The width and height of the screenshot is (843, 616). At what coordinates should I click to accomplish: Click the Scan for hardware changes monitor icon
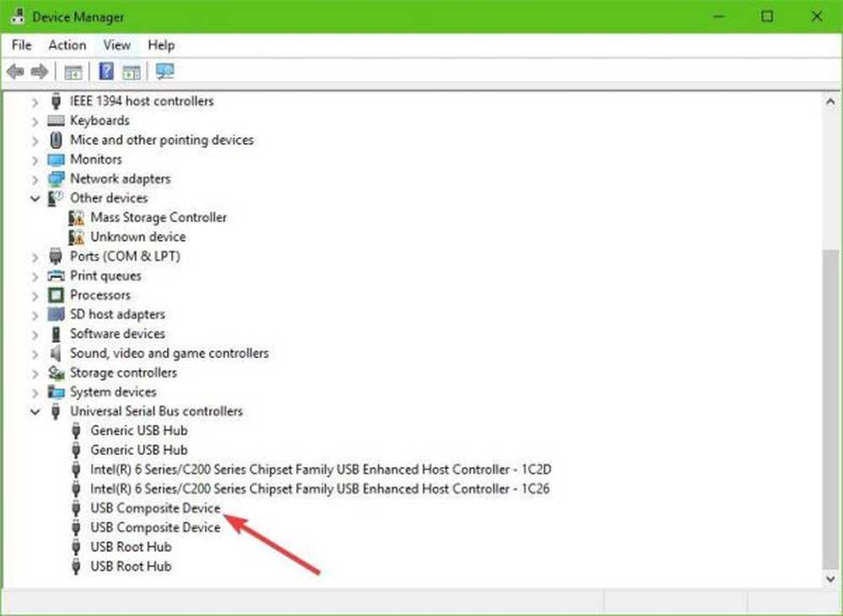tap(165, 72)
